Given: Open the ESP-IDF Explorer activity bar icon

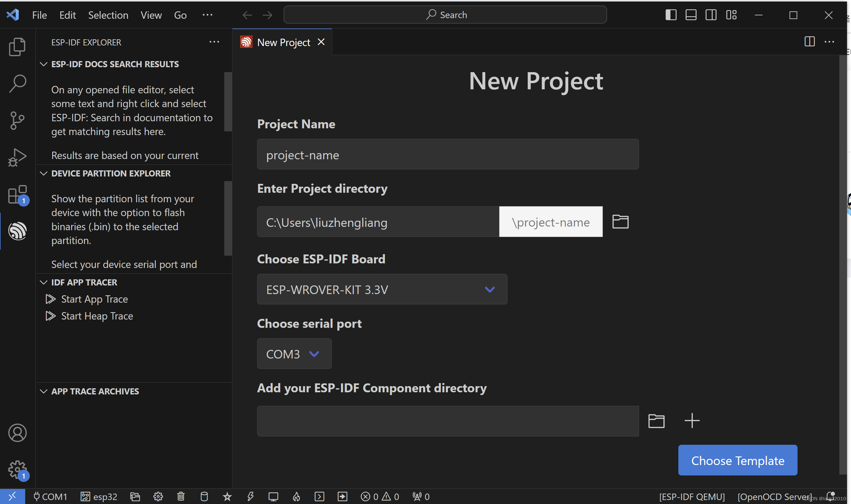Looking at the screenshot, I should pos(17,231).
